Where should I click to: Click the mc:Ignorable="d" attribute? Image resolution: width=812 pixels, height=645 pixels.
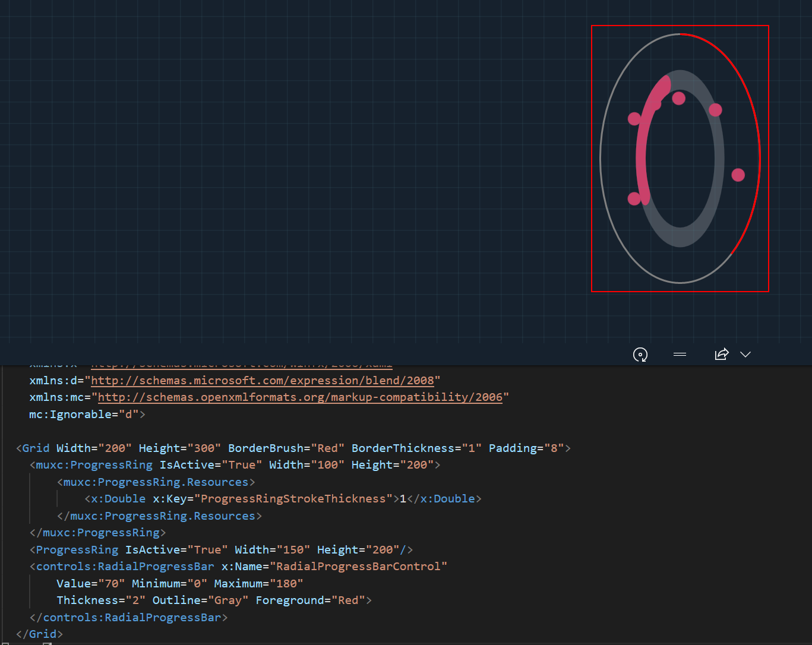point(86,414)
